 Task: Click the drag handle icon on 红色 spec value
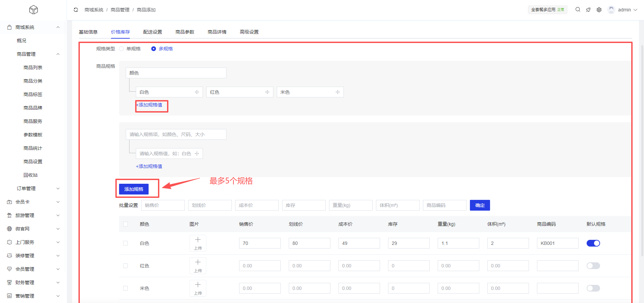click(x=267, y=92)
